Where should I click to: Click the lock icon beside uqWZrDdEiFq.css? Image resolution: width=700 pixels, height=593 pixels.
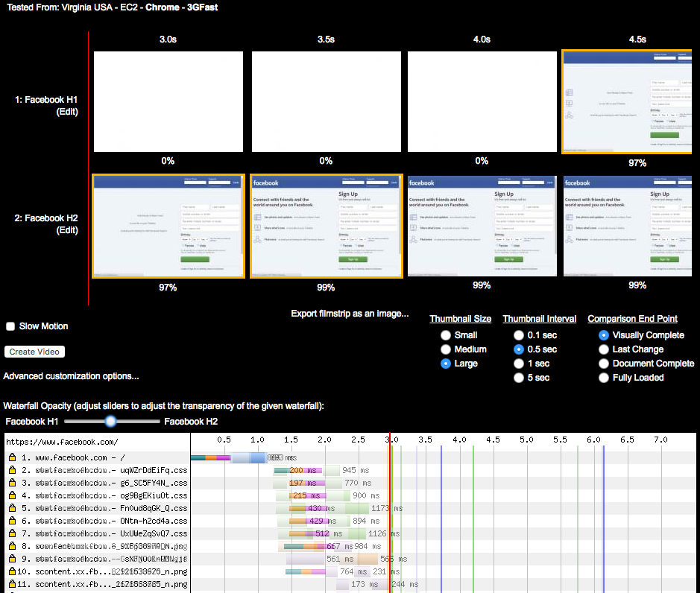pos(12,470)
